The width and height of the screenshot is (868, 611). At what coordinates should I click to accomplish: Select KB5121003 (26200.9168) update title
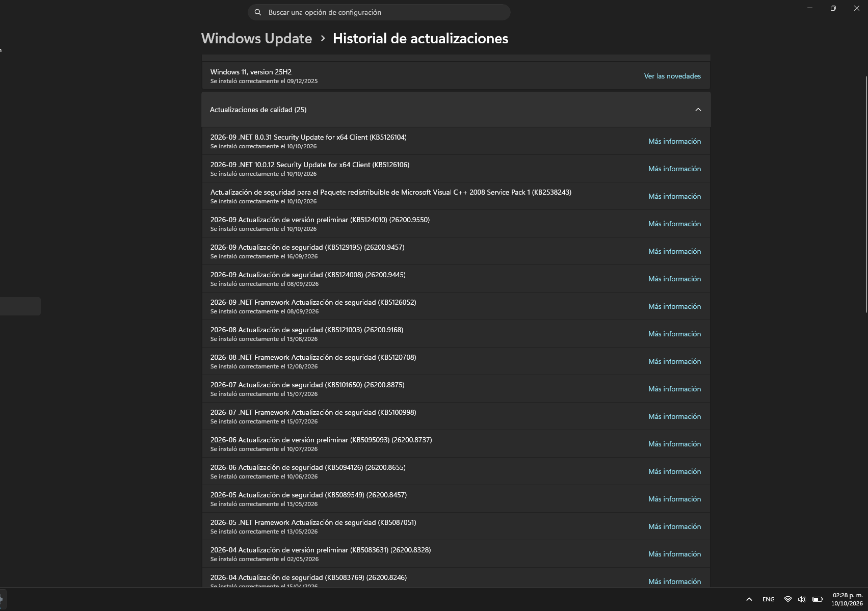(x=307, y=330)
